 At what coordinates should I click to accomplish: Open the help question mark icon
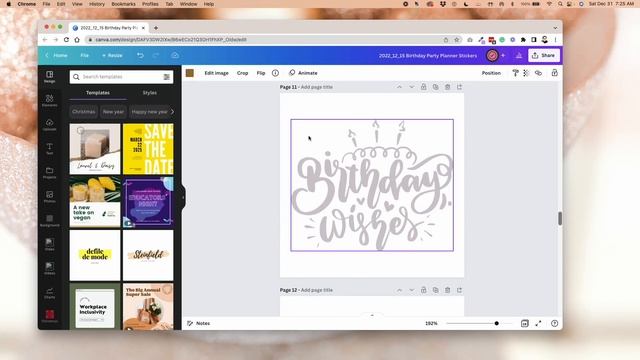click(554, 323)
